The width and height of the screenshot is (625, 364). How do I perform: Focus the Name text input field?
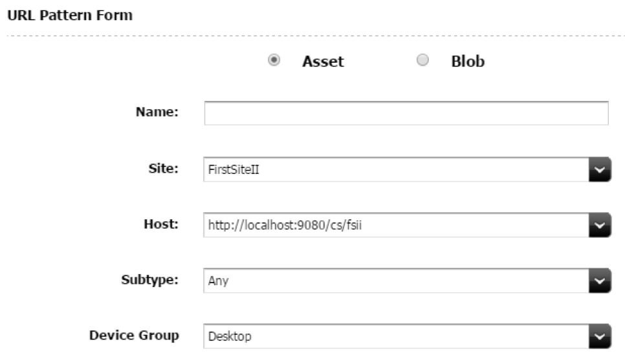pos(406,113)
